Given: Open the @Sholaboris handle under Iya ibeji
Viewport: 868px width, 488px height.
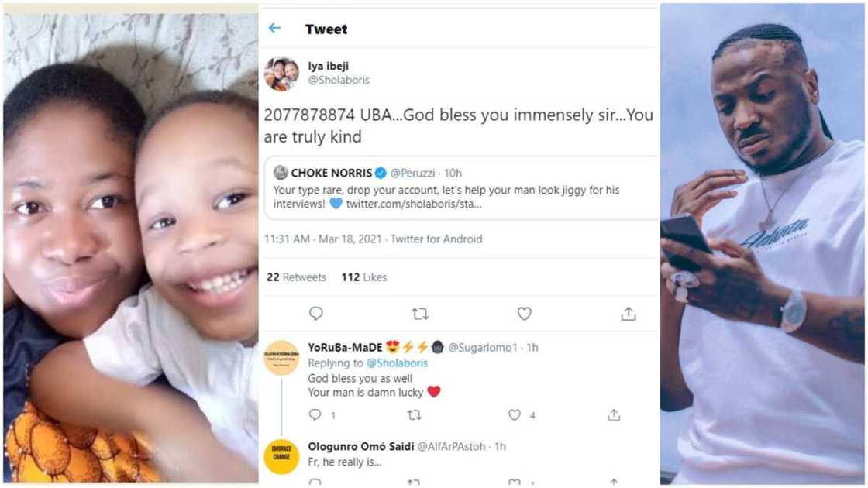Looking at the screenshot, I should (339, 80).
